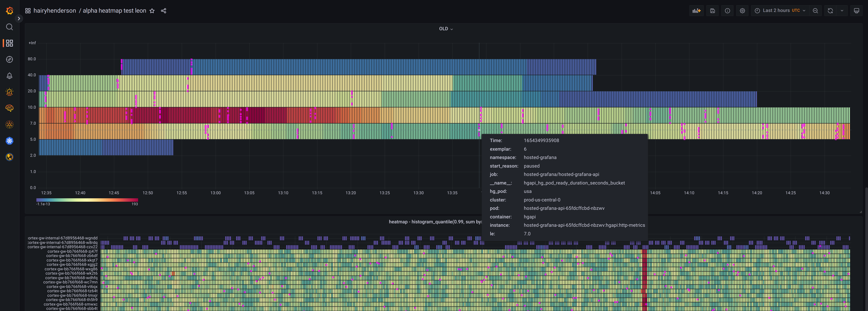Open the Kubernetes monitoring sidebar icon
The height and width of the screenshot is (311, 868).
tap(9, 141)
